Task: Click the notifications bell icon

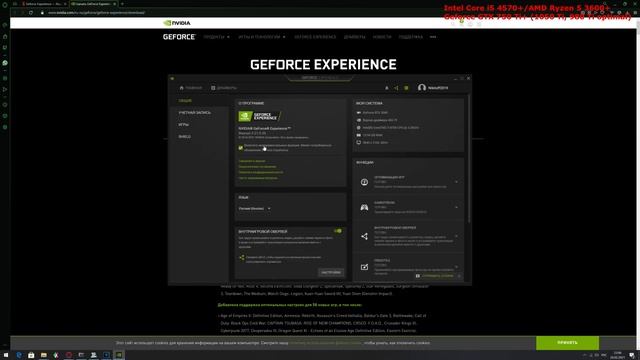Action: click(x=387, y=88)
